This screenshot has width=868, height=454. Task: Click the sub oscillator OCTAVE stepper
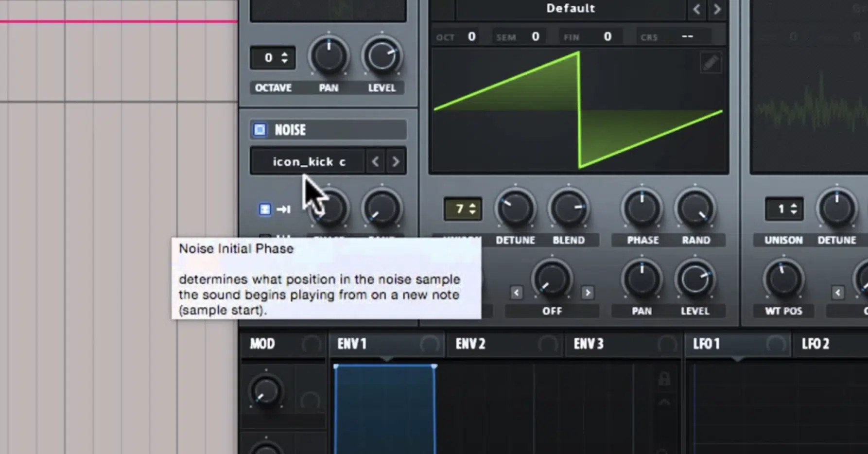(x=272, y=58)
